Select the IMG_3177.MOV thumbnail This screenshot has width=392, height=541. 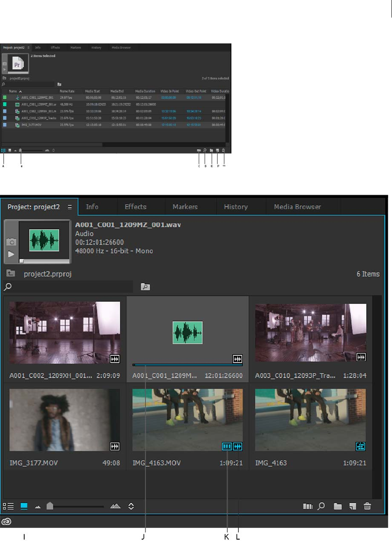[65, 420]
